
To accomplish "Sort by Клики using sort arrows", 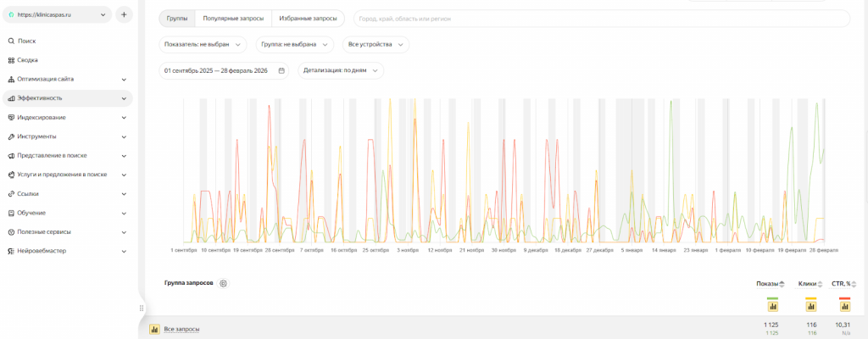I will tap(821, 284).
